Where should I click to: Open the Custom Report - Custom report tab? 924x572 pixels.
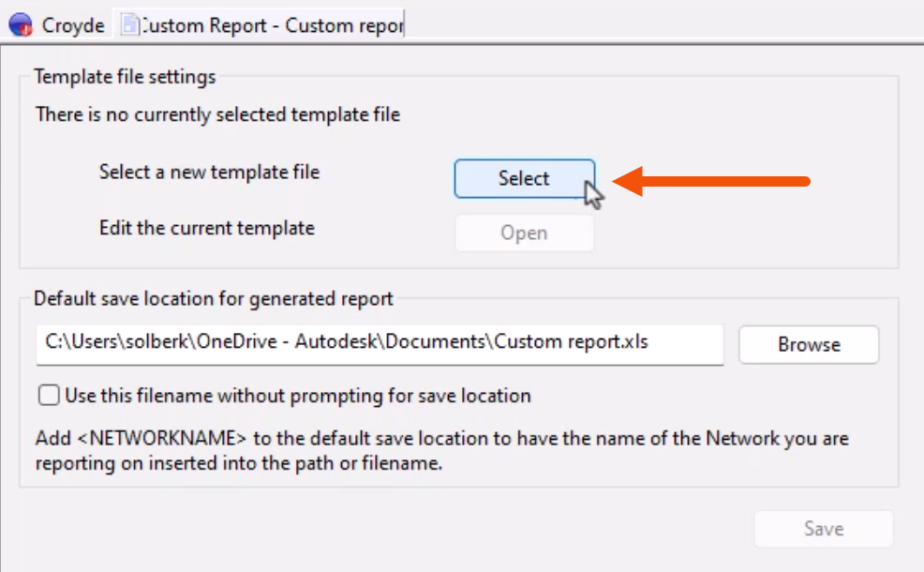tap(262, 25)
